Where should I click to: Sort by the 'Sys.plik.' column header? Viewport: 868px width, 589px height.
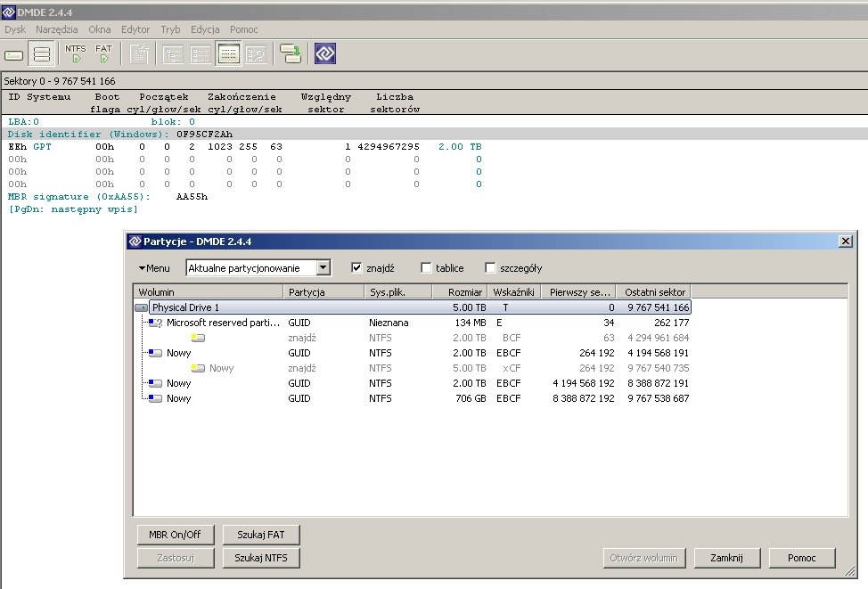397,291
